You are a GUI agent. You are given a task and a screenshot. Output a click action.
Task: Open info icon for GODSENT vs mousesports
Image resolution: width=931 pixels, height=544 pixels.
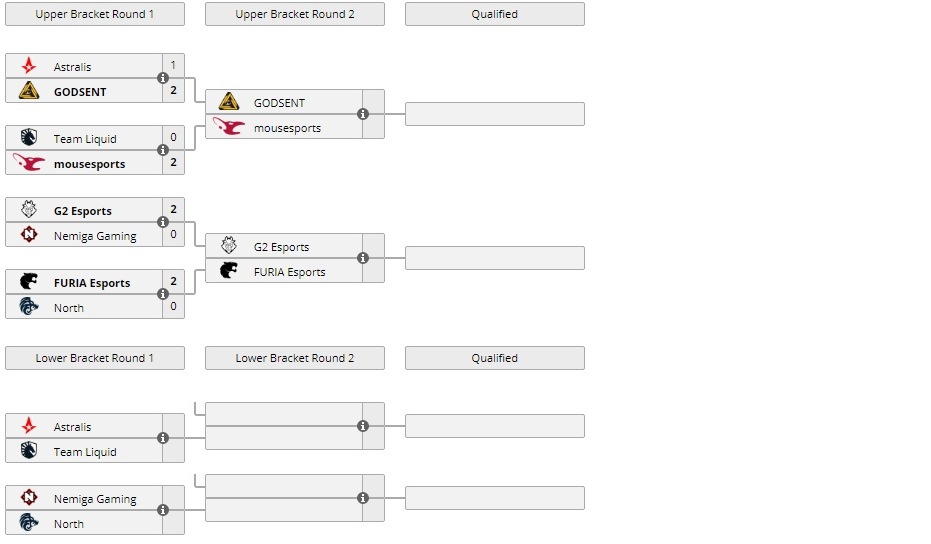click(363, 114)
